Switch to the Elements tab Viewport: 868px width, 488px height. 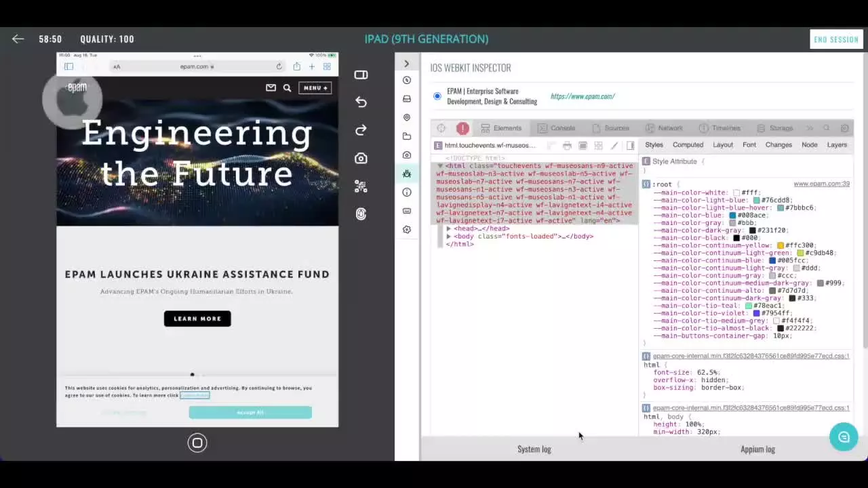click(x=501, y=128)
